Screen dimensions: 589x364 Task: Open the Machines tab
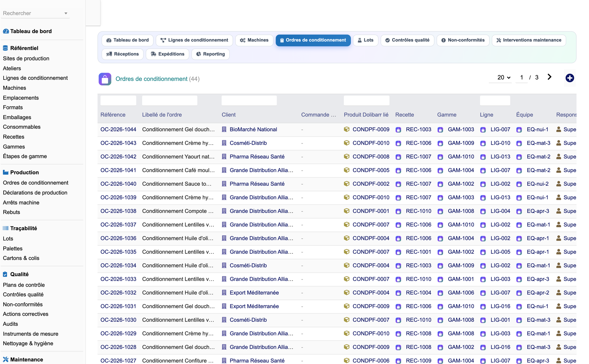click(x=254, y=40)
